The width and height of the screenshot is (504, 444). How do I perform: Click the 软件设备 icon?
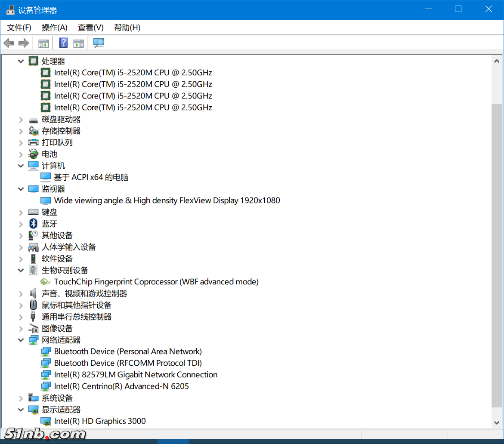pos(33,259)
